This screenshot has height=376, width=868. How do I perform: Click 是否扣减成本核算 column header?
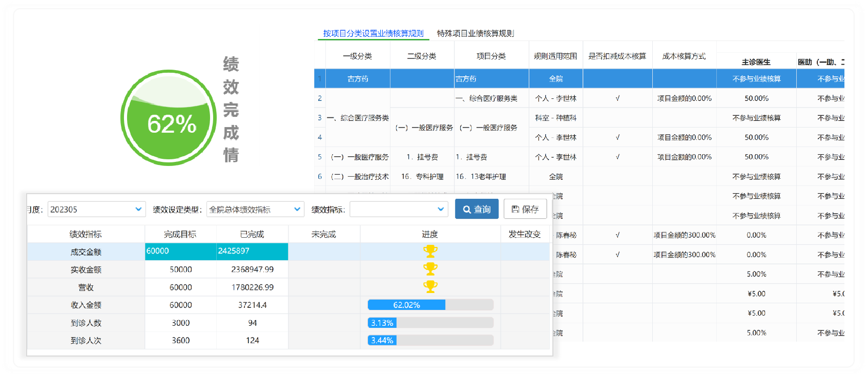617,56
